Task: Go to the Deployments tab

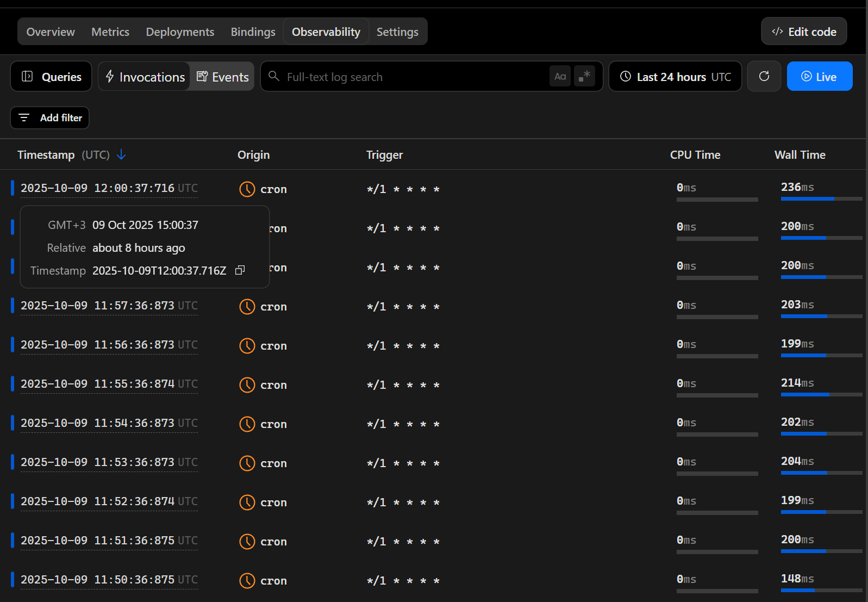Action: click(x=180, y=32)
